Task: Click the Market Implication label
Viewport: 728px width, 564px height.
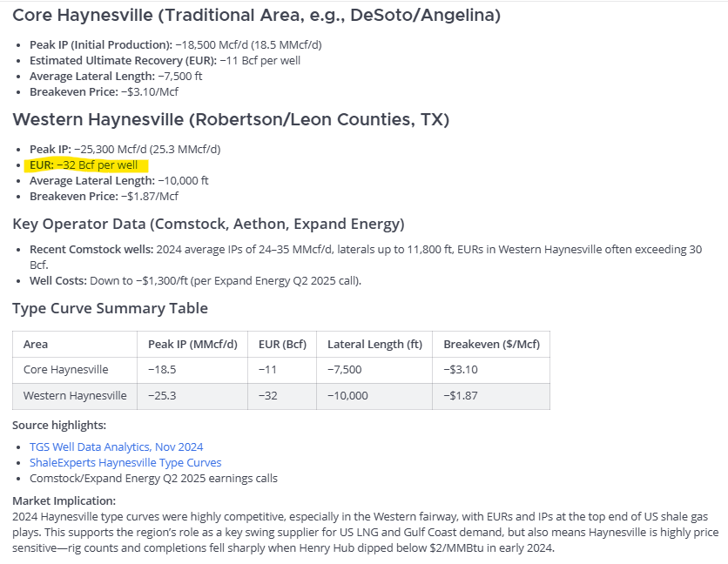Action: [64, 500]
